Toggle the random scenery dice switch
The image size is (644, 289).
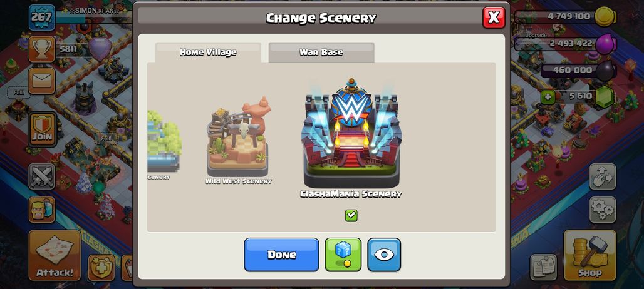click(x=343, y=255)
